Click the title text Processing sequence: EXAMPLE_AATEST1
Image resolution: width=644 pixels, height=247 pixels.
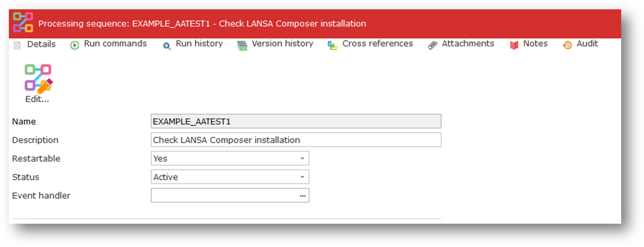pyautogui.click(x=124, y=24)
